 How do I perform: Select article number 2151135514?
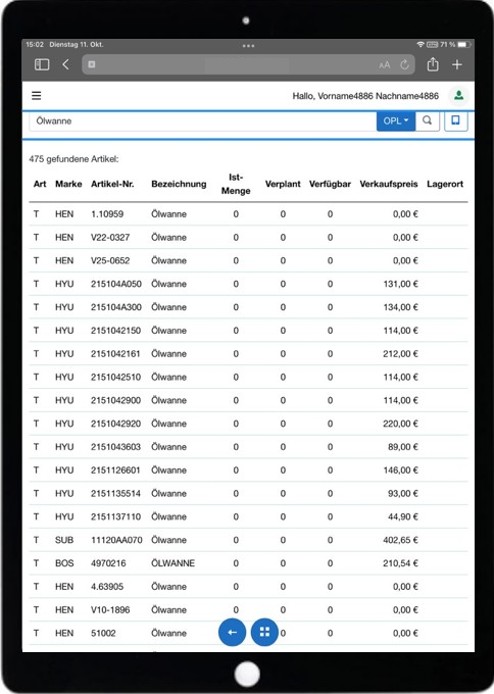pos(116,494)
